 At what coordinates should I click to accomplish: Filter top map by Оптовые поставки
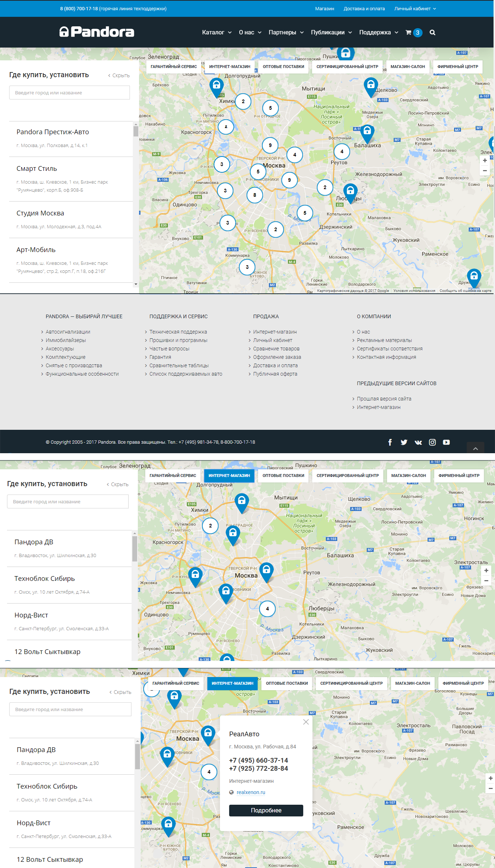coord(284,67)
